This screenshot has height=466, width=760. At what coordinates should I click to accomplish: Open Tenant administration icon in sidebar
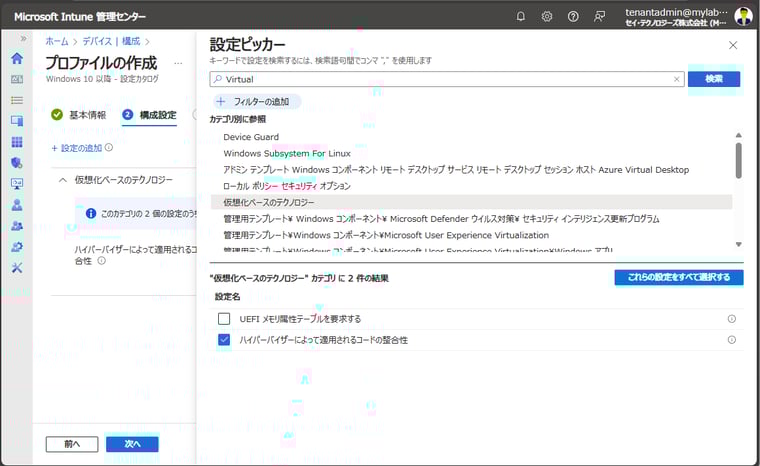point(17,246)
